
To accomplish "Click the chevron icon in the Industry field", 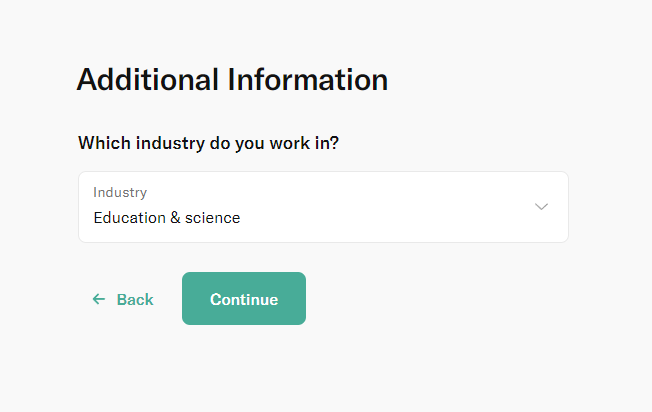I will coord(541,207).
